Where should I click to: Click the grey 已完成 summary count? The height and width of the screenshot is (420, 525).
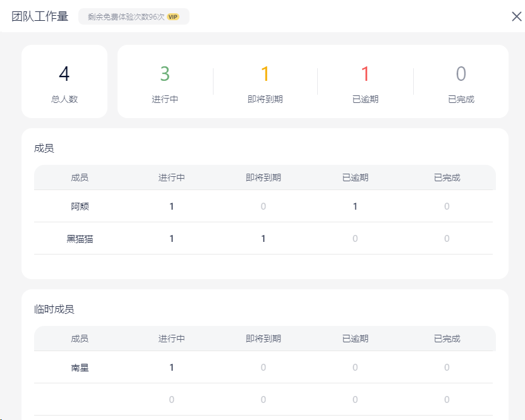tap(461, 75)
